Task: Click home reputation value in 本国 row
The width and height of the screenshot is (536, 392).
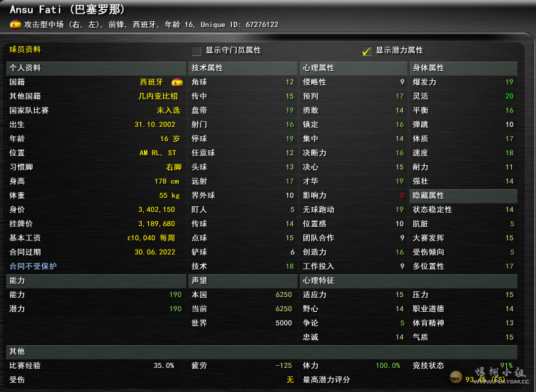Action: tap(284, 295)
